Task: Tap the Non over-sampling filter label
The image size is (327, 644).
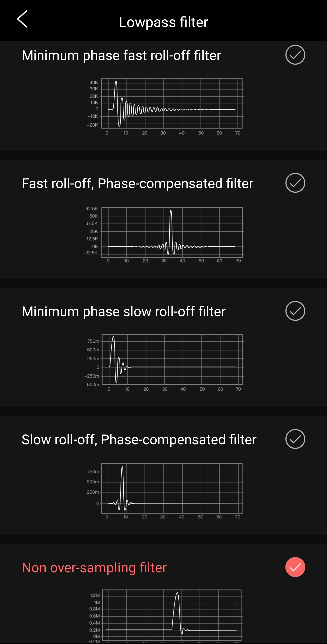Action: [94, 568]
